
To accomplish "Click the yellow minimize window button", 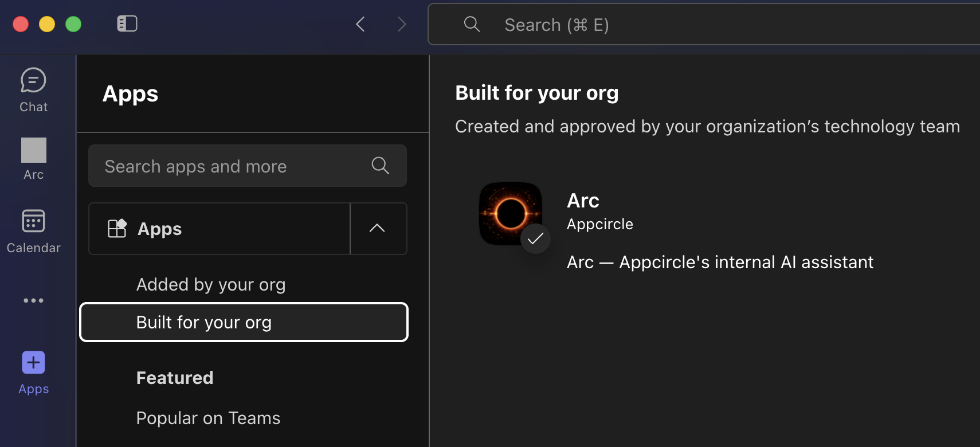I will 47,24.
